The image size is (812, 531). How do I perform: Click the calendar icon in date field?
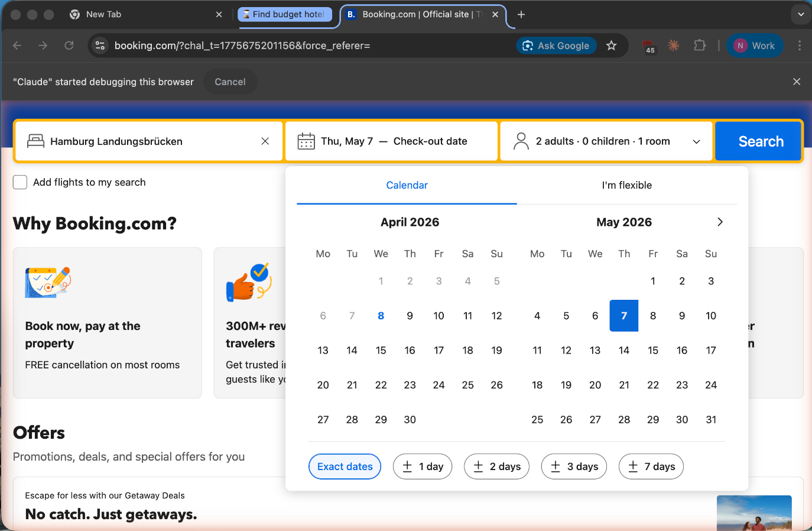point(306,141)
